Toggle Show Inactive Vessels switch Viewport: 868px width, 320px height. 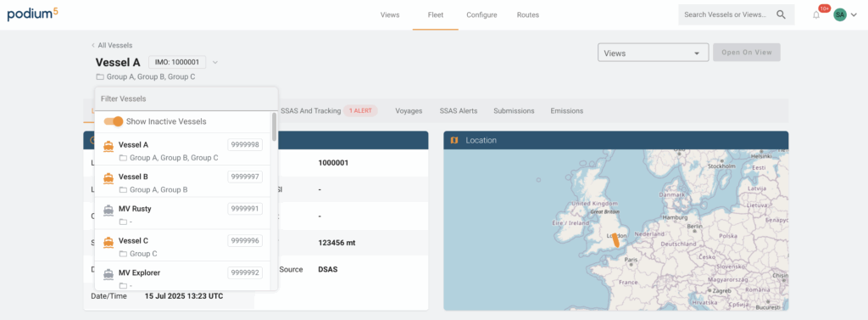[114, 121]
